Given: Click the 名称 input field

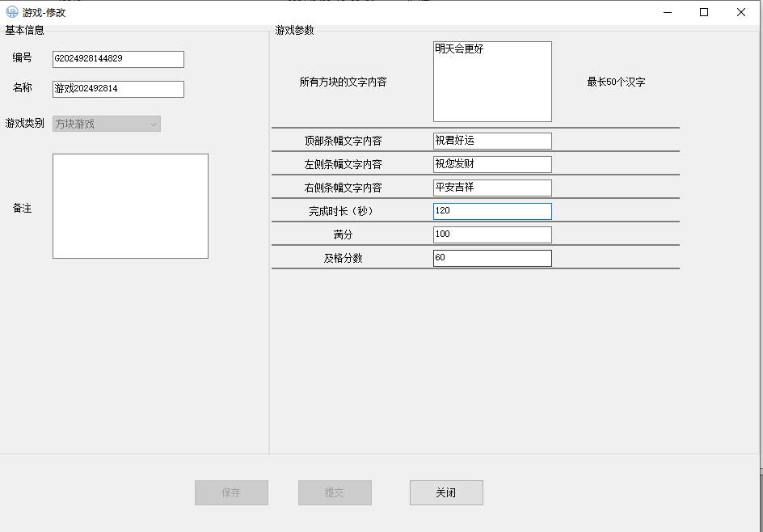Looking at the screenshot, I should point(118,89).
